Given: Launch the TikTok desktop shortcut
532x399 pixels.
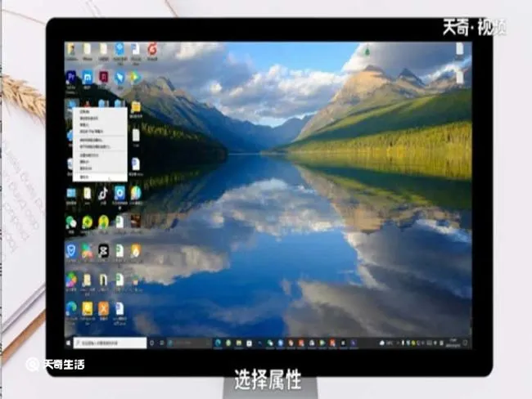Looking at the screenshot, I should (x=103, y=194).
